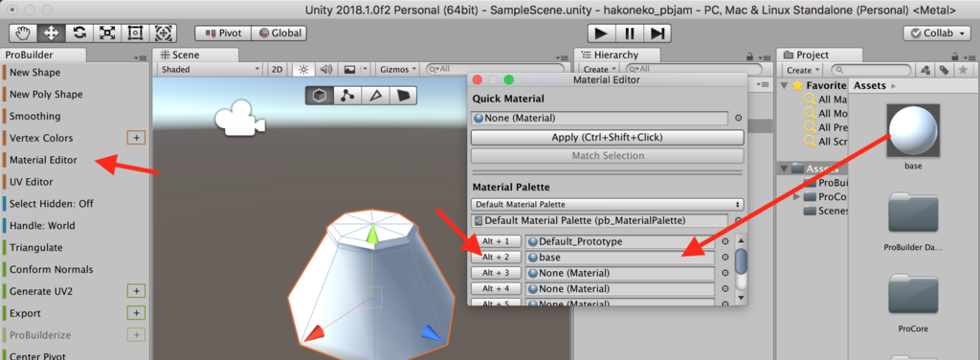Select the Scale tool in toolbar
The width and height of the screenshot is (980, 360).
pyautogui.click(x=107, y=33)
